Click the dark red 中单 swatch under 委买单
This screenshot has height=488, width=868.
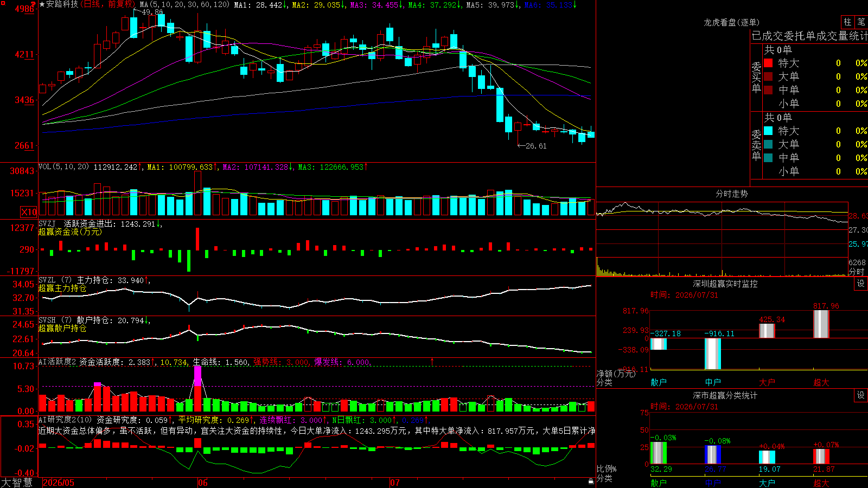point(768,90)
